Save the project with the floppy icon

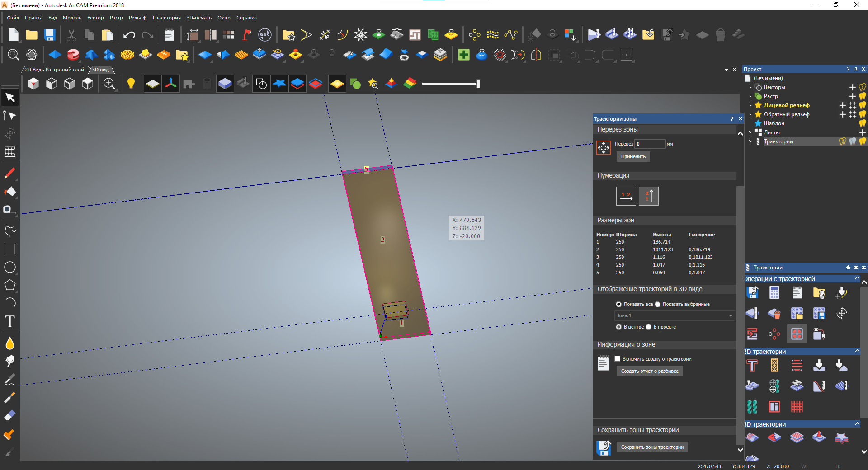(50, 35)
